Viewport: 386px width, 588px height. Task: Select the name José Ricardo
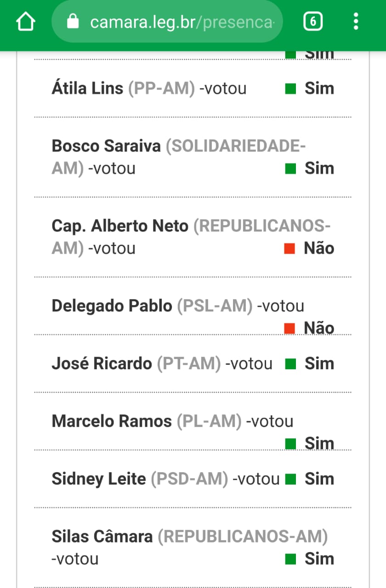click(102, 363)
